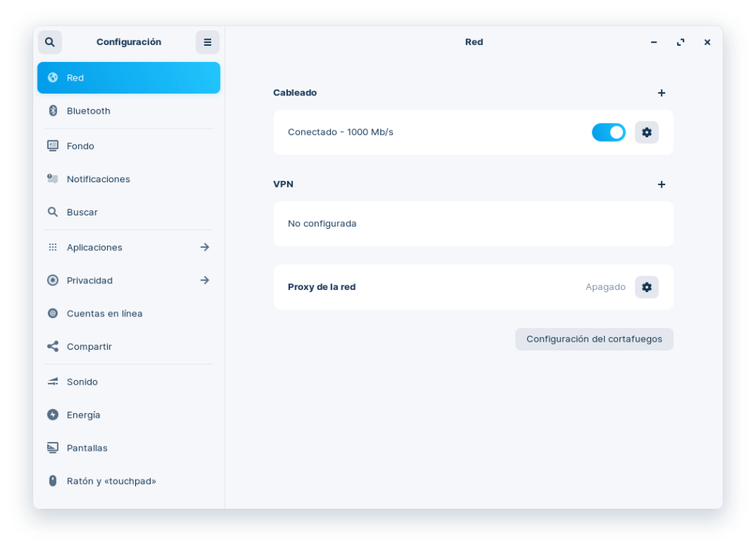756x549 pixels.
Task: Add a VPN with the plus icon
Action: pyautogui.click(x=661, y=184)
